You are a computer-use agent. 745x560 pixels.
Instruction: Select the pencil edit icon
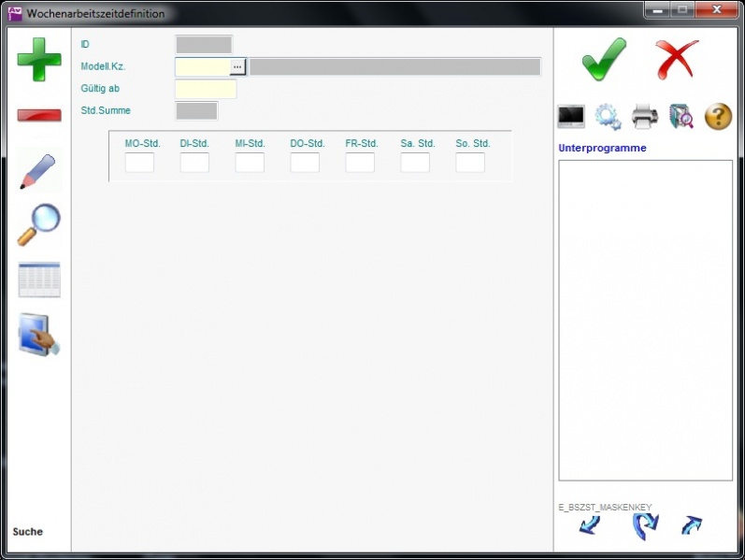[39, 172]
